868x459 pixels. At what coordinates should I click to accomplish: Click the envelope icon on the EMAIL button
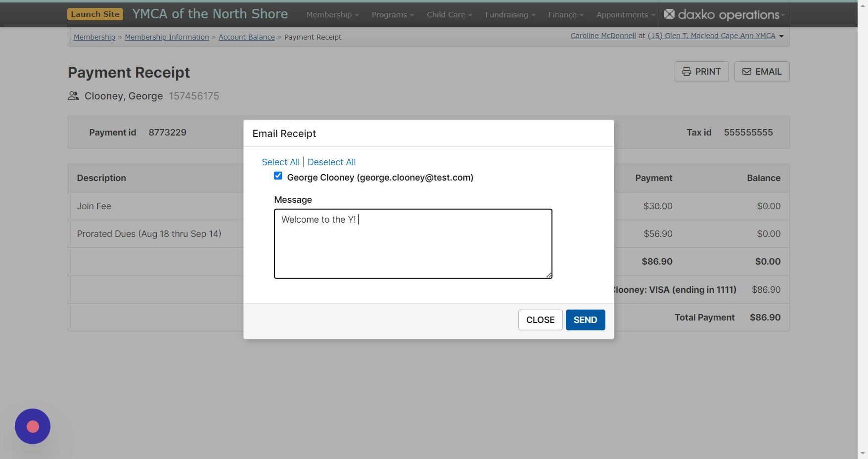747,71
